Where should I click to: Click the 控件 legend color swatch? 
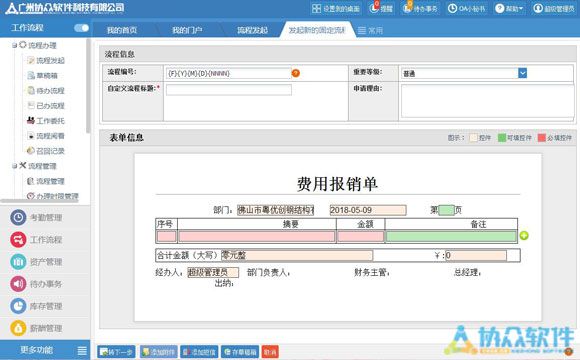click(x=473, y=138)
